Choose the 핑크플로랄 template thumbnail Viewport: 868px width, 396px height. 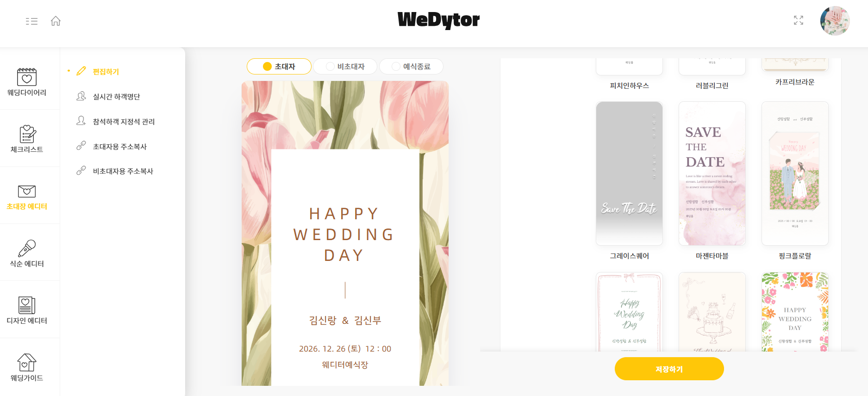(x=795, y=173)
